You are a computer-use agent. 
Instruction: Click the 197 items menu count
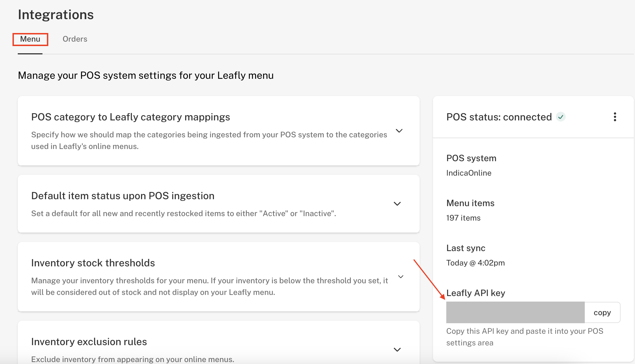[463, 218]
